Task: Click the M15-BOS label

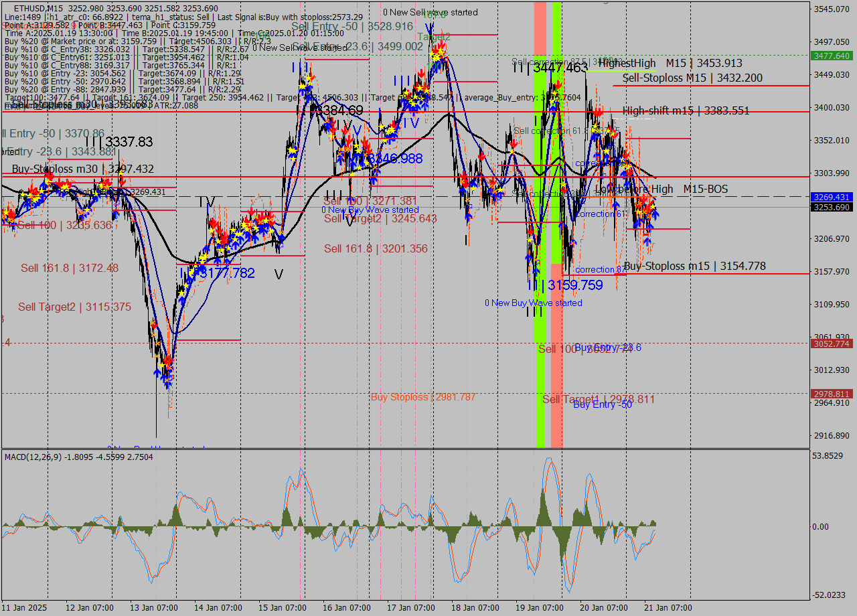Action: [705, 189]
